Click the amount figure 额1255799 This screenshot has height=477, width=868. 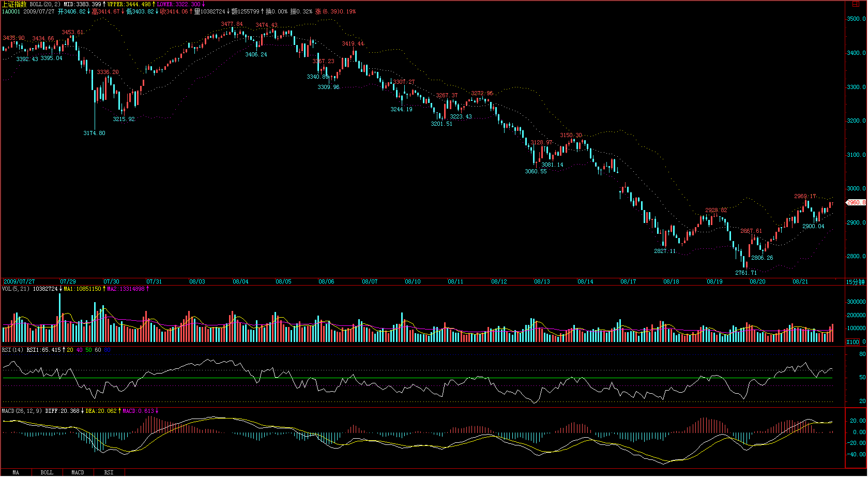click(246, 11)
